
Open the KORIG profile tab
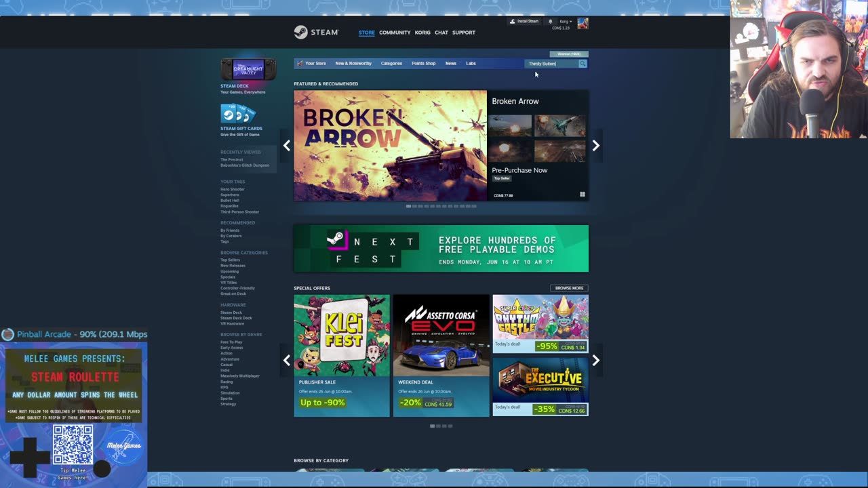click(x=422, y=33)
